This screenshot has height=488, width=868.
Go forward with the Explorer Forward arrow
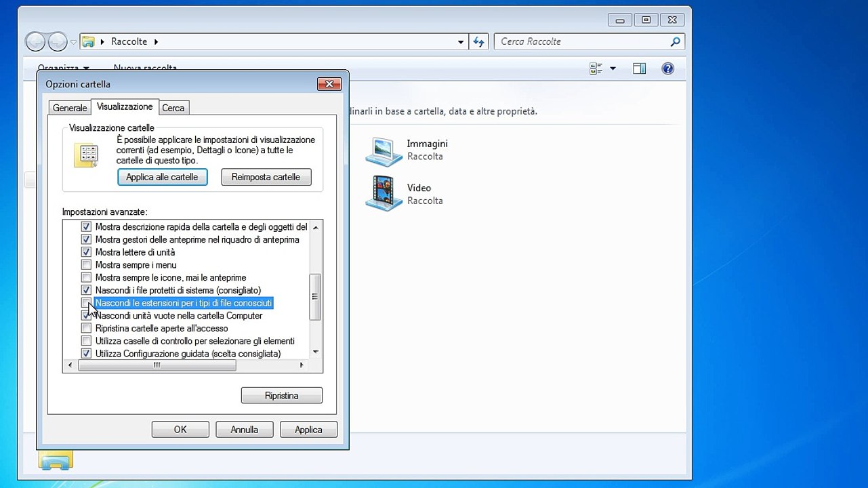pyautogui.click(x=58, y=42)
